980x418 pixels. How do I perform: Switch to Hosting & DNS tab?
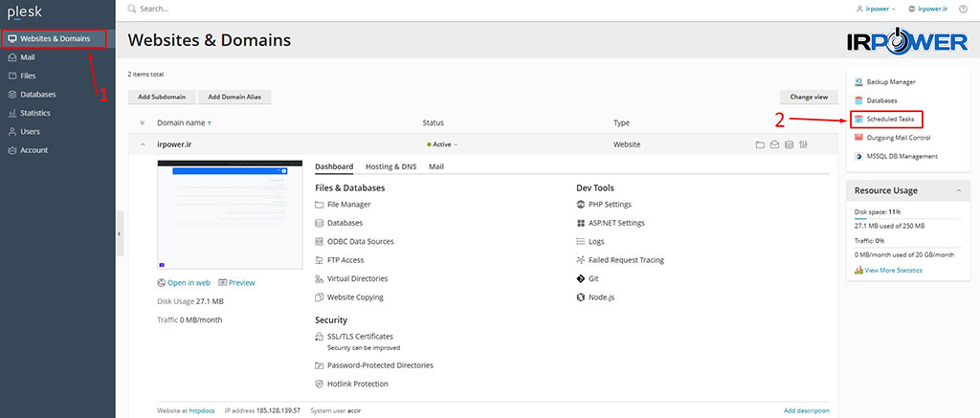[390, 166]
